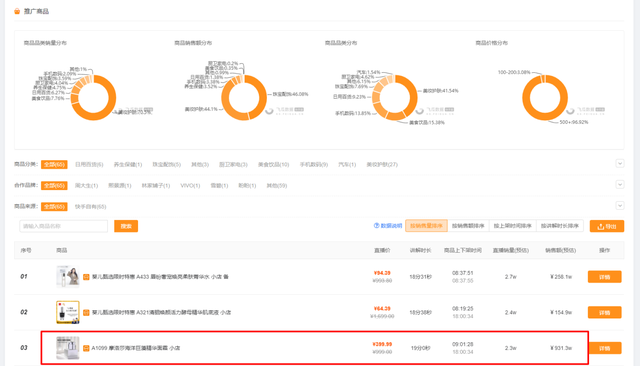This screenshot has height=366, width=640.
Task: Filter category by 日用百货(6)
Action: (89, 164)
